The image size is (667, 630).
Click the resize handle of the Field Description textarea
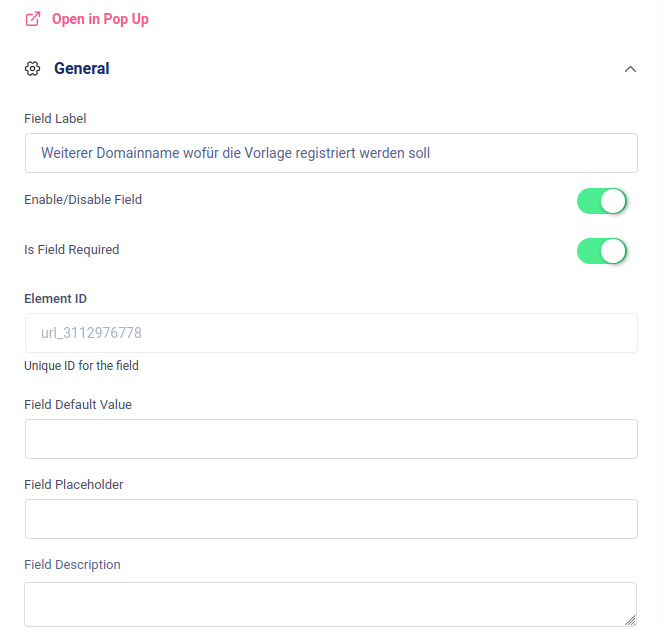point(630,620)
